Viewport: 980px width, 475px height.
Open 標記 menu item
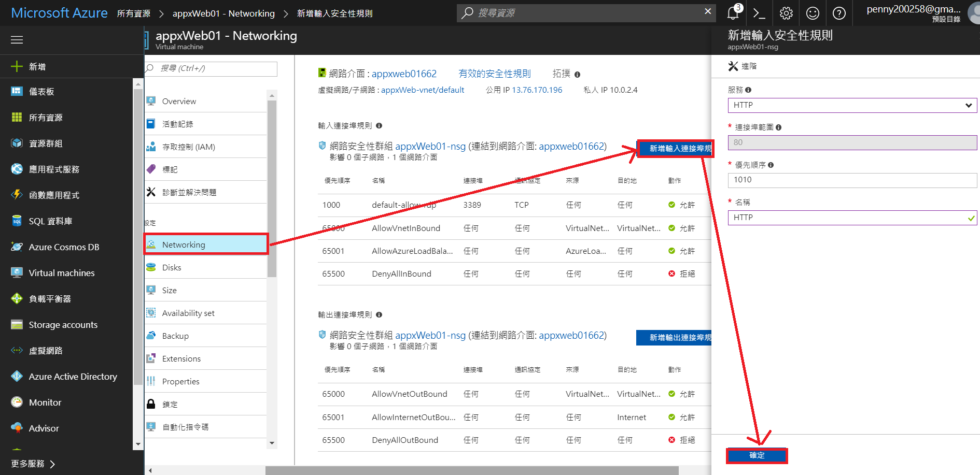[x=206, y=170]
